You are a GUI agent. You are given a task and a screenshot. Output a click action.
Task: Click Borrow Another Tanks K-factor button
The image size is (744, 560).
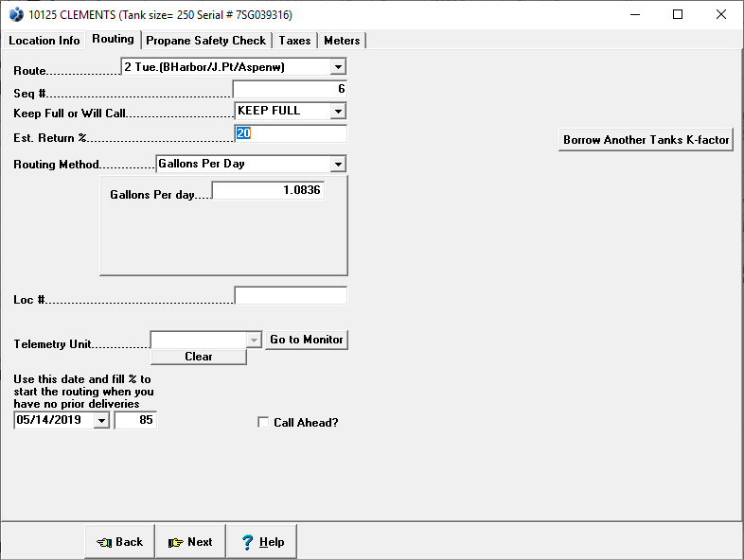click(x=646, y=140)
